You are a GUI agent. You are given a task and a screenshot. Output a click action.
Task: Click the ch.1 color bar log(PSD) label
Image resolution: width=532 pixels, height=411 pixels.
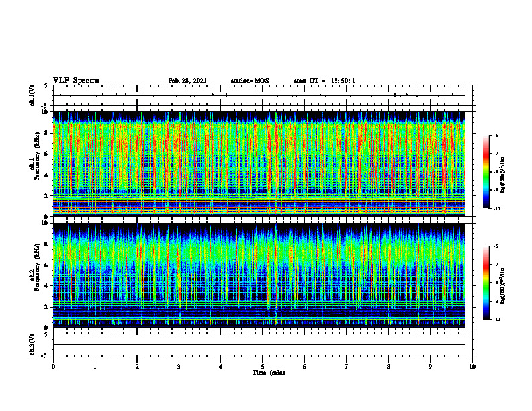[x=503, y=175]
